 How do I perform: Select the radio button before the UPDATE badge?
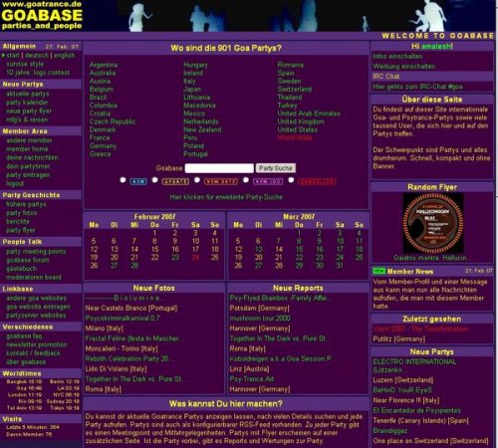click(154, 180)
